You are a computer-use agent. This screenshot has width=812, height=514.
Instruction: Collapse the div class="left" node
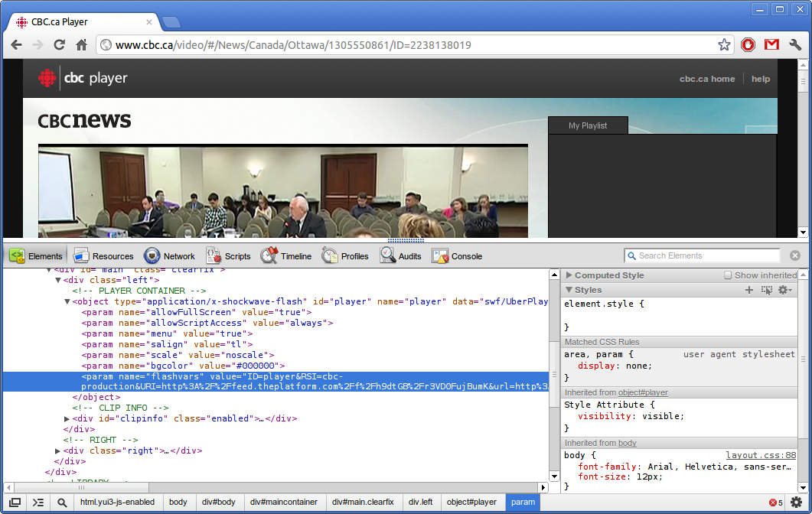[x=58, y=280]
